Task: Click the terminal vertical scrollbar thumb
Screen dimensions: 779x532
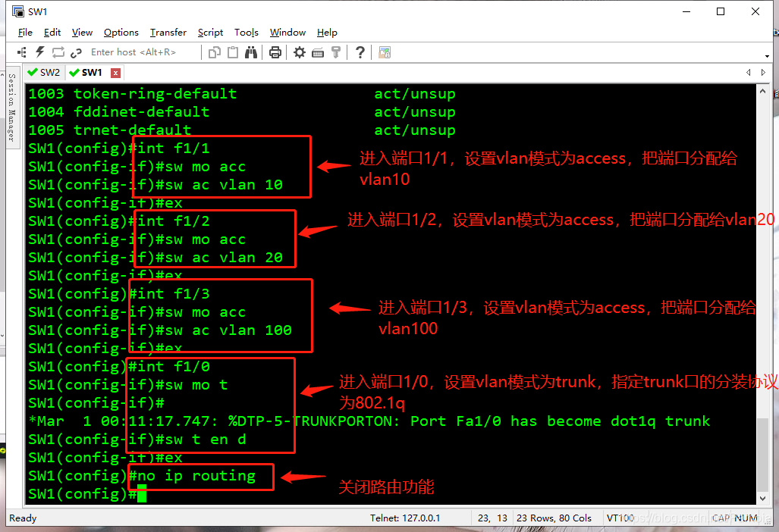Action: tap(762, 454)
